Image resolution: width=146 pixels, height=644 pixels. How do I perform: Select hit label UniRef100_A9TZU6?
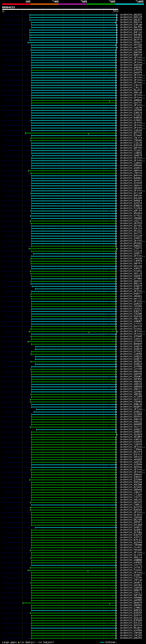point(131,45)
